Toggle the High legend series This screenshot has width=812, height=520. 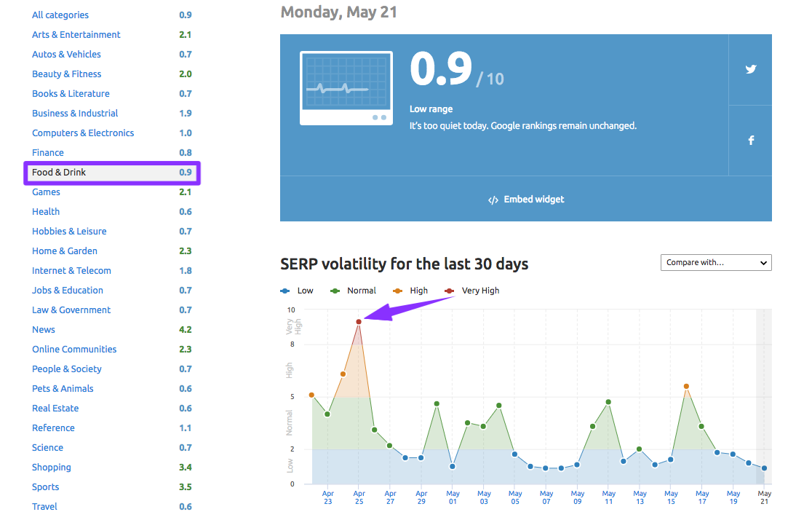point(410,291)
